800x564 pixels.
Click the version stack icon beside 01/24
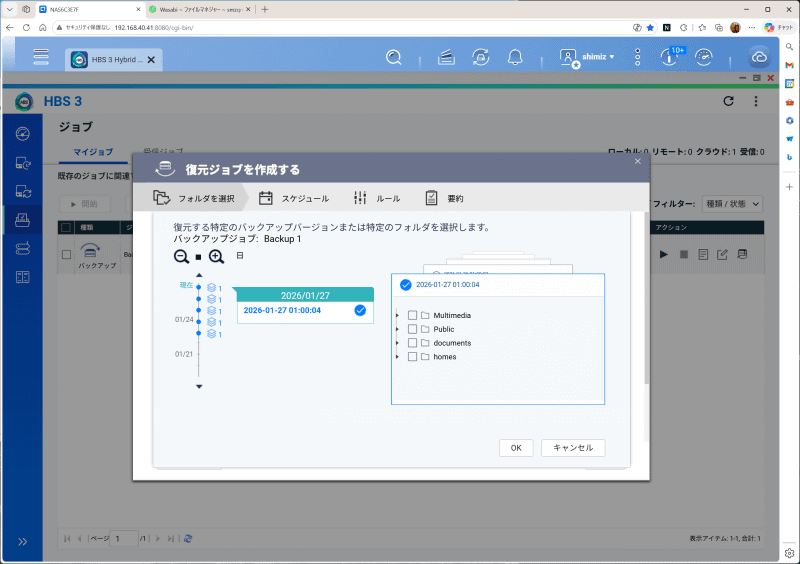pyautogui.click(x=211, y=322)
